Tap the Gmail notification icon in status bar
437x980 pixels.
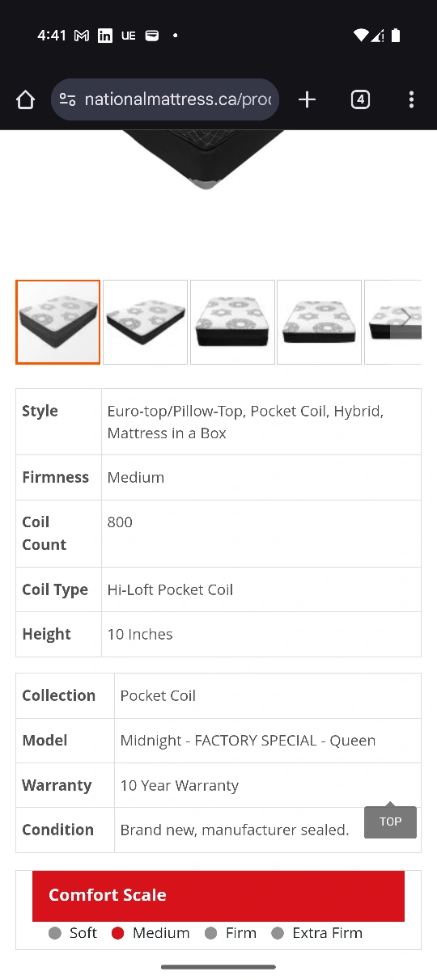pos(81,36)
